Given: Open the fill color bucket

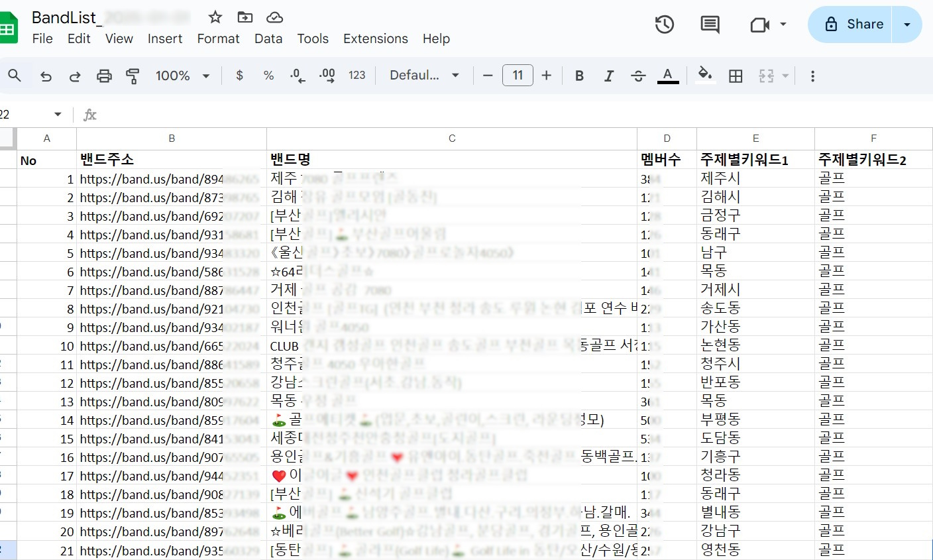Looking at the screenshot, I should 705,75.
